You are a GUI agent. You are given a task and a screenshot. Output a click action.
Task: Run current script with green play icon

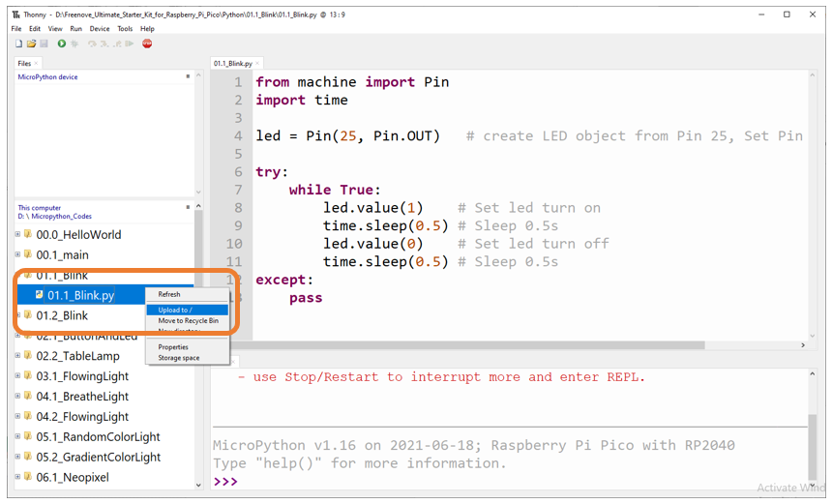pyautogui.click(x=62, y=44)
